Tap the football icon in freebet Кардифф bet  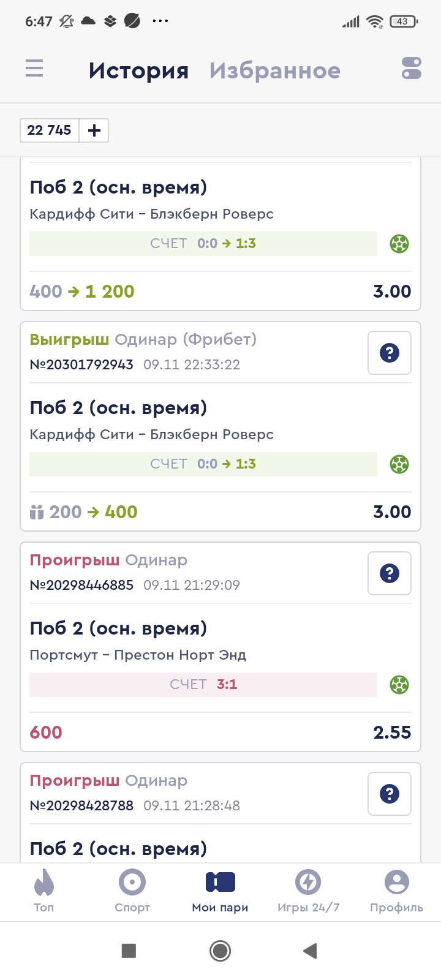tap(399, 464)
